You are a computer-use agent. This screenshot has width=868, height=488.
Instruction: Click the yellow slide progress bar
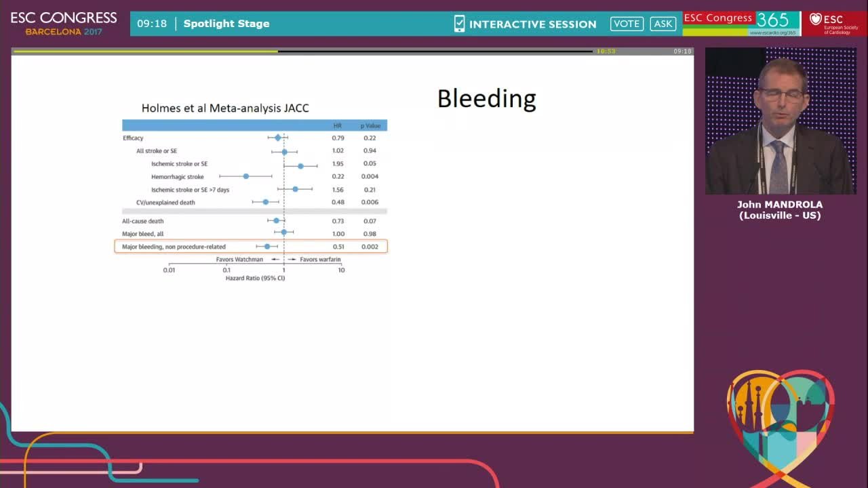(x=146, y=51)
